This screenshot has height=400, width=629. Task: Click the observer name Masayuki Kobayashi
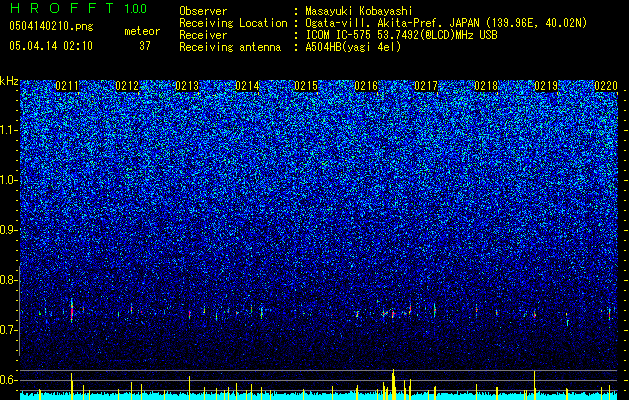point(359,11)
